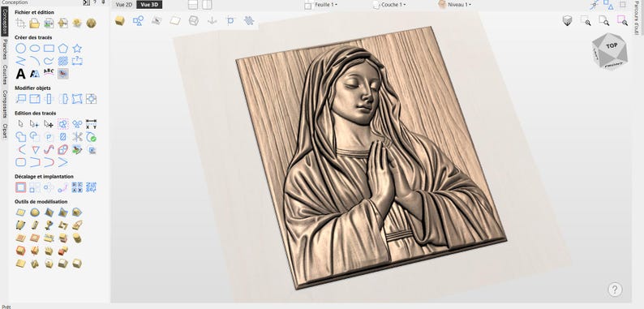
Task: Select the trace bitmap tool
Action: (62, 74)
